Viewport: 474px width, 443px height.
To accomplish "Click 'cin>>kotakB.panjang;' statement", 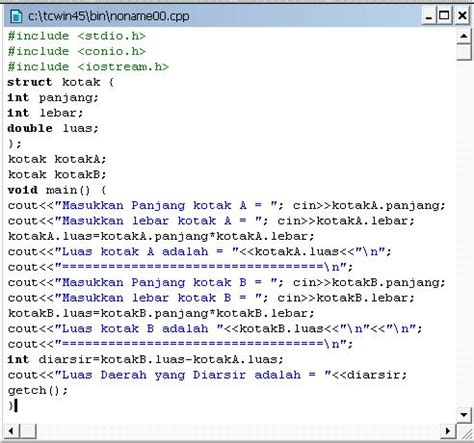I will tap(369, 282).
